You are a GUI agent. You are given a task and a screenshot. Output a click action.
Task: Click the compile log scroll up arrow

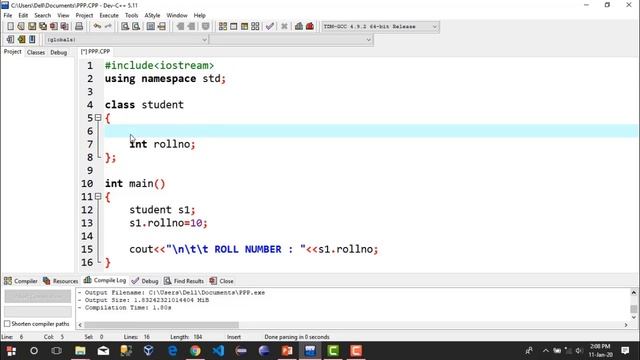pyautogui.click(x=633, y=292)
